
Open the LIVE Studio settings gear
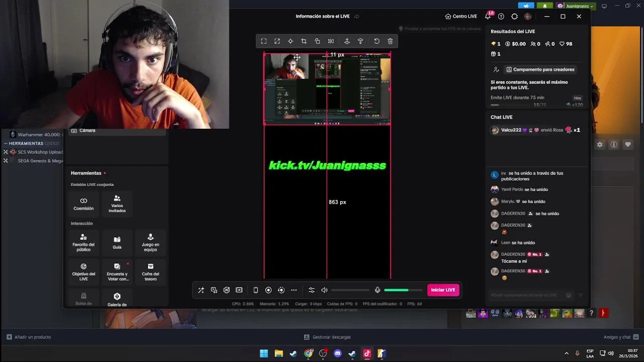pos(514,16)
